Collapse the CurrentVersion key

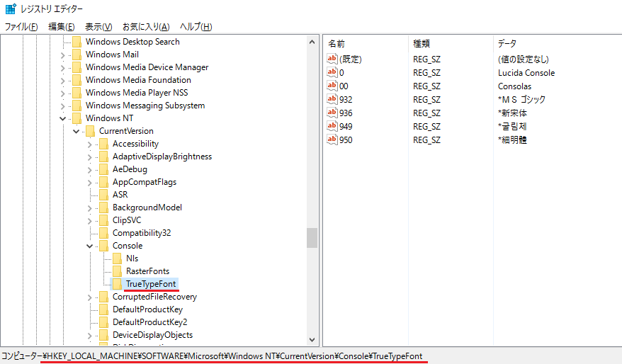[77, 131]
